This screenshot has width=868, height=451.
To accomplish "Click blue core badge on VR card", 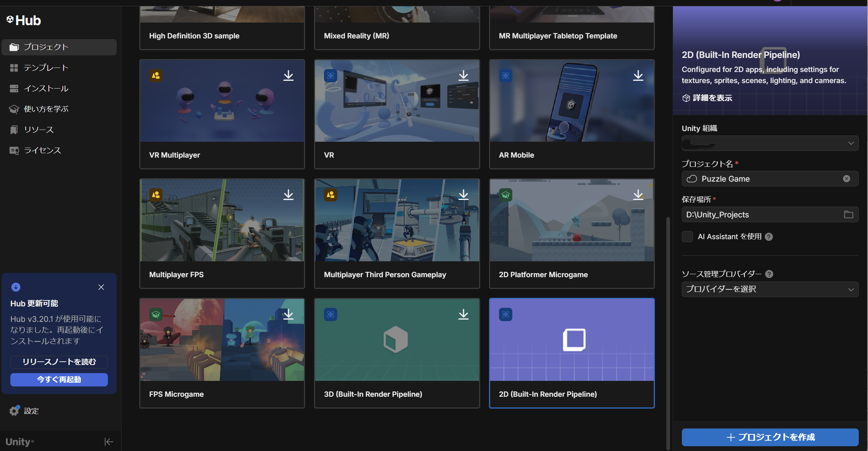I will [331, 76].
